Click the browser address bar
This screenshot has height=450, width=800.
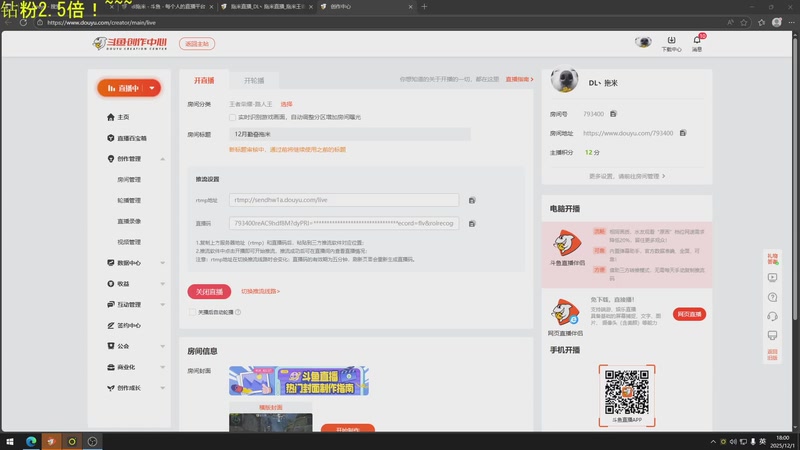click(378, 22)
